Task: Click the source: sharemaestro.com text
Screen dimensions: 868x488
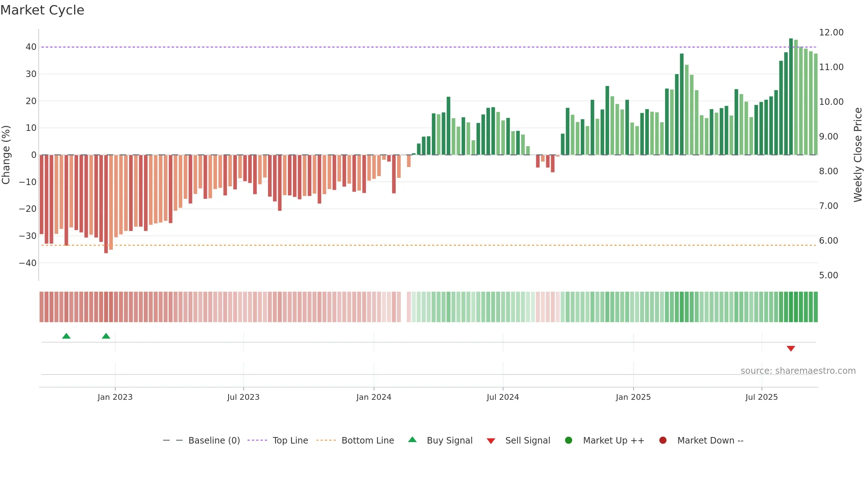Action: pyautogui.click(x=798, y=371)
